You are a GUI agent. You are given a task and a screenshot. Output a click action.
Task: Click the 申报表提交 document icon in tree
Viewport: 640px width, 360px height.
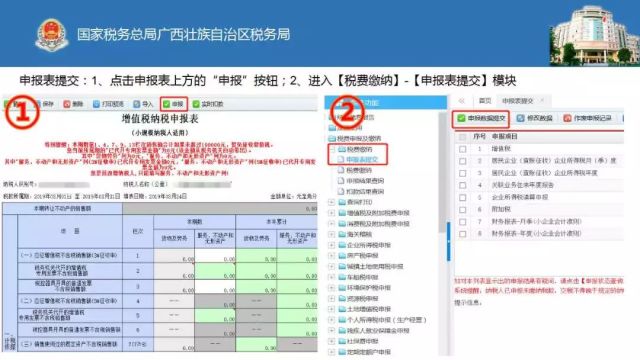coord(341,160)
